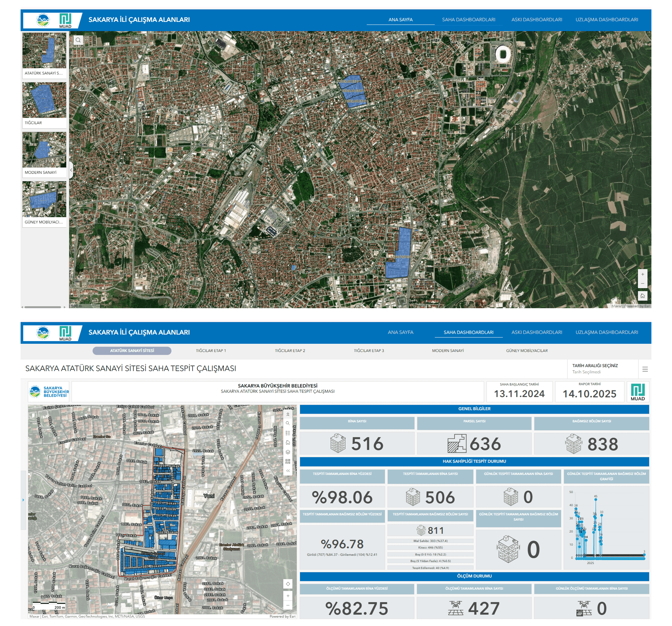Select the TIĞCILAR ETAP 2 sub-tab
This screenshot has width=672, height=626.
click(290, 350)
